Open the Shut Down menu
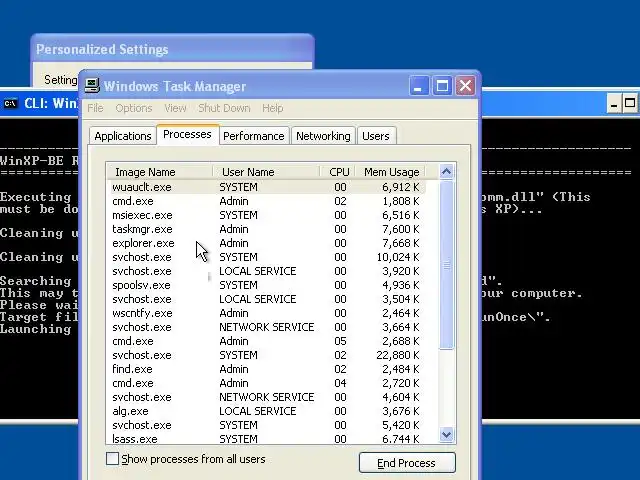The width and height of the screenshot is (640, 480). pyautogui.click(x=224, y=108)
